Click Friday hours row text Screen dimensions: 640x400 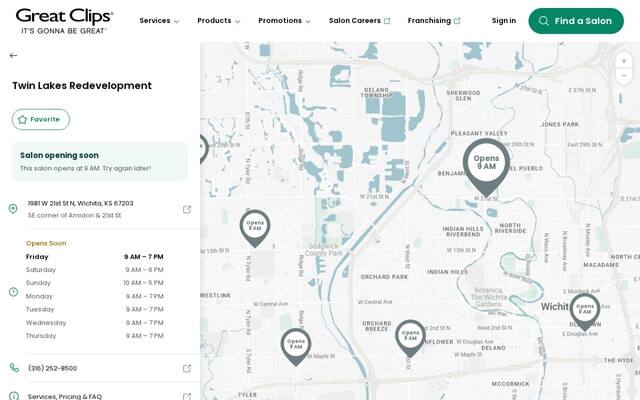tap(94, 257)
